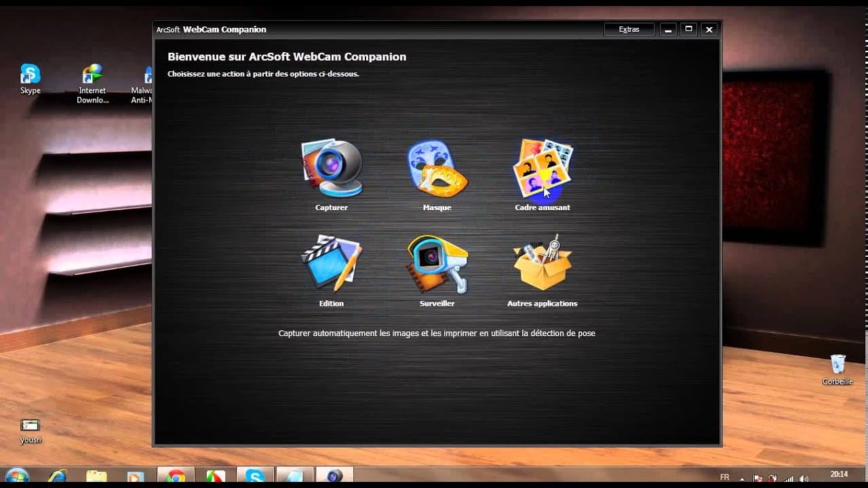This screenshot has width=868, height=488.
Task: Open Autres applications box icon
Action: [x=542, y=265]
